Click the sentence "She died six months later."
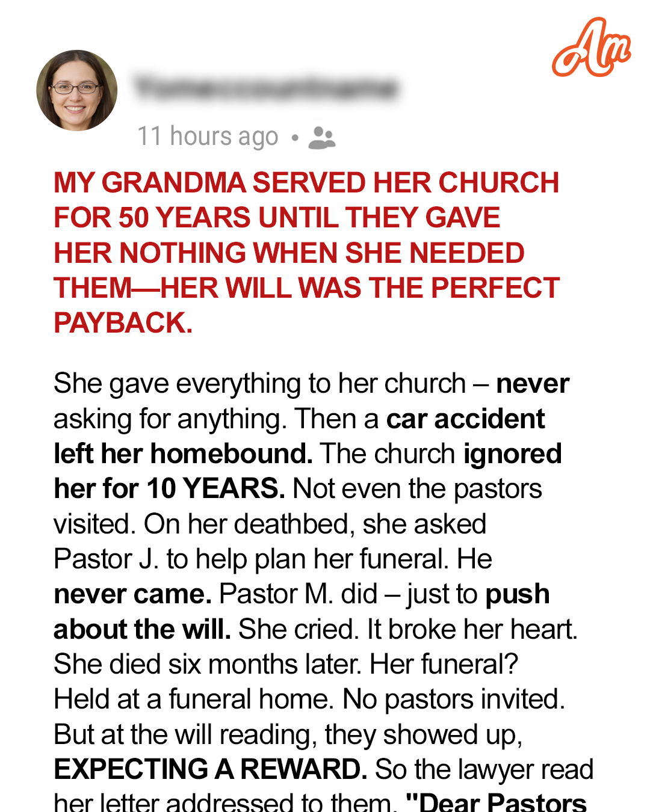This screenshot has width=650, height=812. (208, 665)
